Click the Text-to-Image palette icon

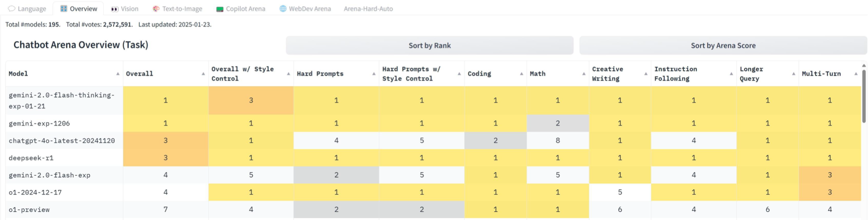(x=156, y=9)
